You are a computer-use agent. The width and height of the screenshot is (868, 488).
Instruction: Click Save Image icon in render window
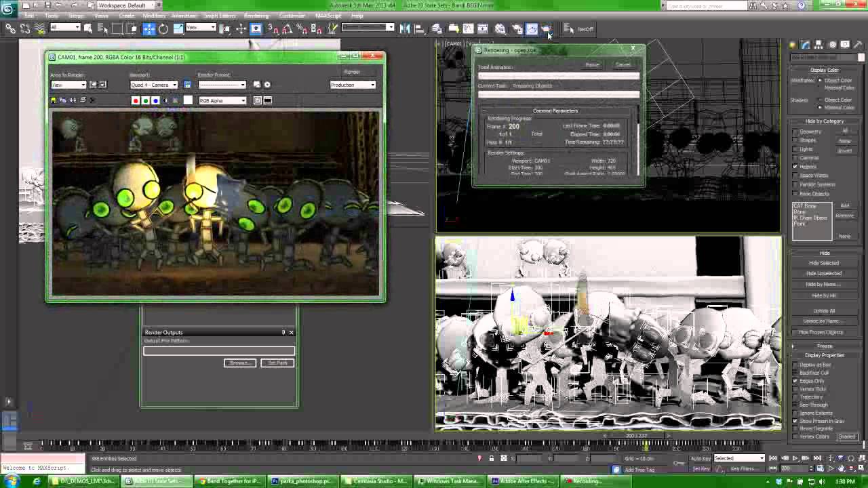tap(54, 100)
